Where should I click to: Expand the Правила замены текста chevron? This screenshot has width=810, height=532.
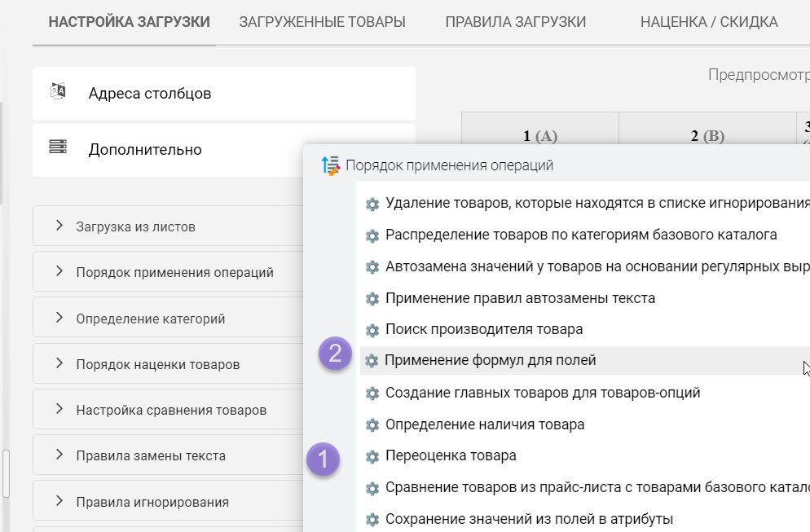[x=59, y=455]
